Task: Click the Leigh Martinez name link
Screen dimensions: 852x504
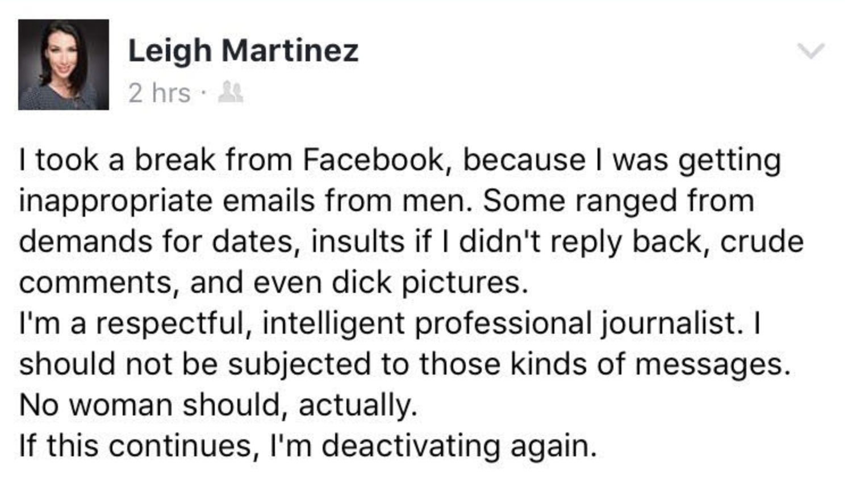Action: 243,51
